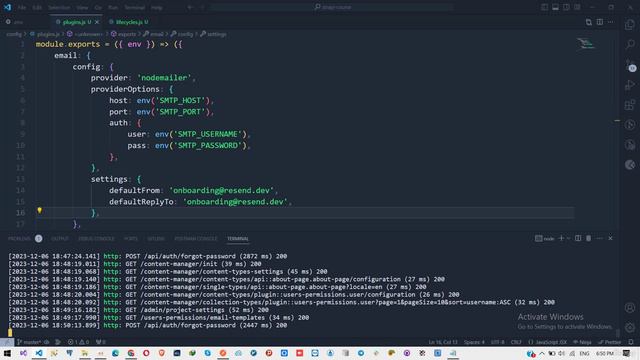Image resolution: width=640 pixels, height=360 pixels.
Task: Open Search in the activity bar
Action: pos(630,44)
